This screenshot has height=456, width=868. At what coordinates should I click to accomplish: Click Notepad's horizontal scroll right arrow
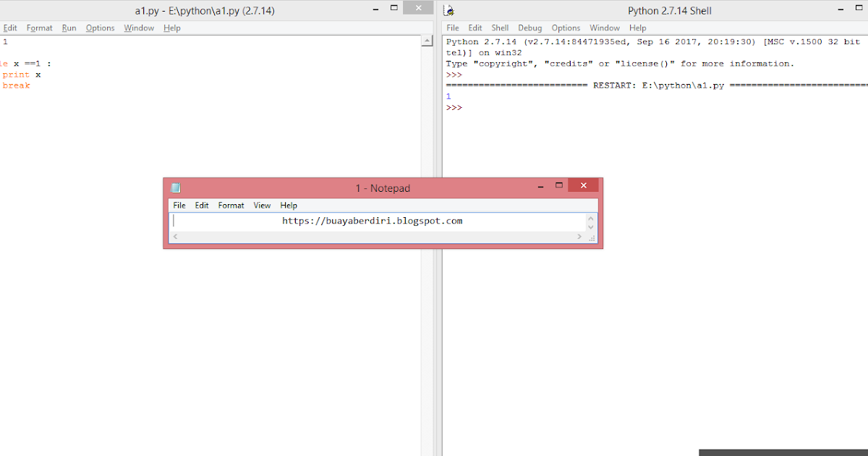579,236
